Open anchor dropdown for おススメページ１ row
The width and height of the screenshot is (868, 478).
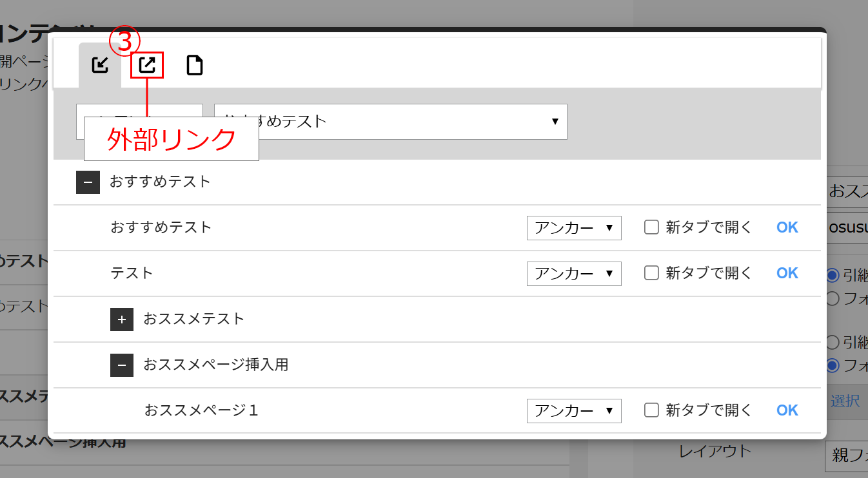pos(574,411)
